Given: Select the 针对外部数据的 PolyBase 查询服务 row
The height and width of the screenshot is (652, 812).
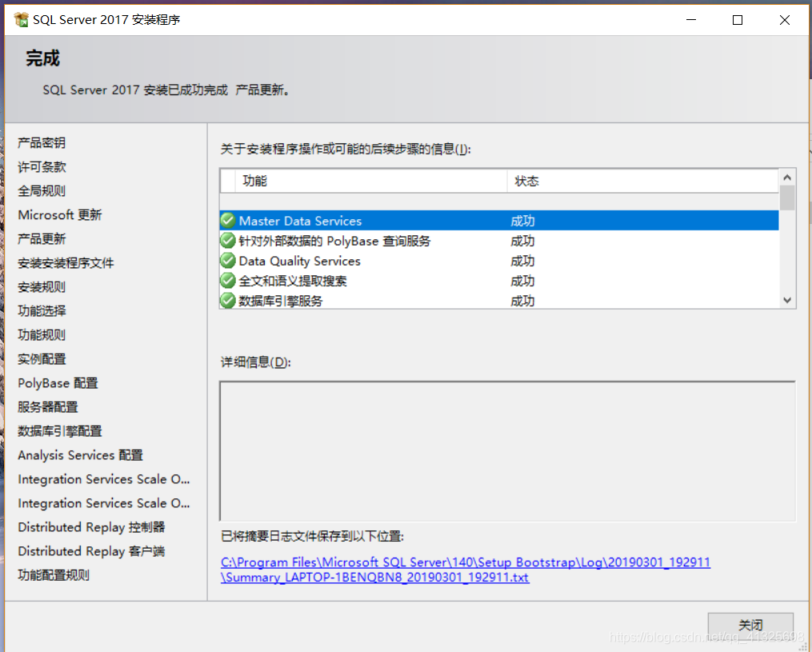Looking at the screenshot, I should tap(499, 241).
